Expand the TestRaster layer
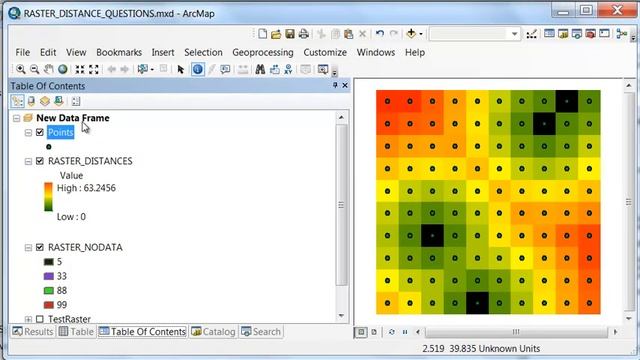640x360 pixels. (x=28, y=319)
